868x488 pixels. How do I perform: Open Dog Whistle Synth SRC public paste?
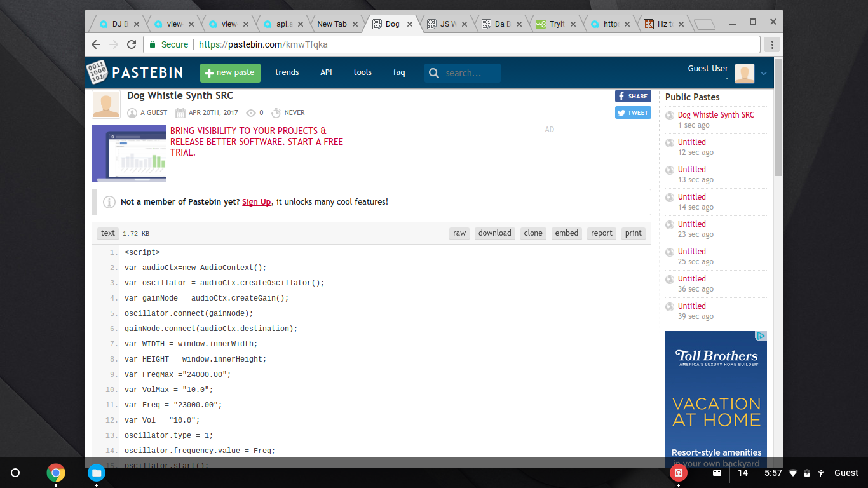(x=716, y=115)
